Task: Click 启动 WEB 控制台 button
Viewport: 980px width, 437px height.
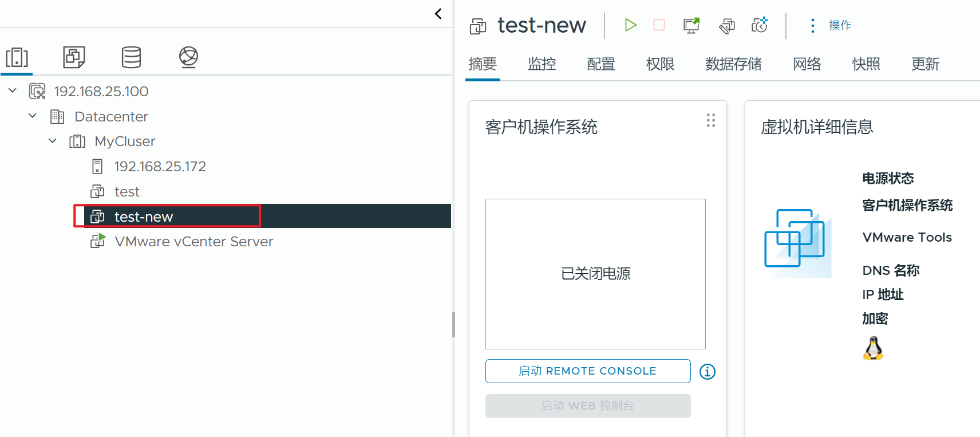Action: 588,406
